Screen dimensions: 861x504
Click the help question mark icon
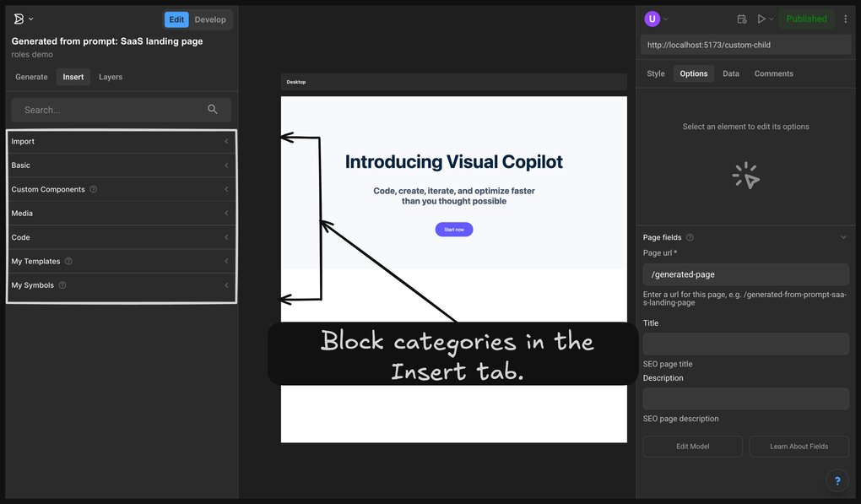pyautogui.click(x=837, y=480)
